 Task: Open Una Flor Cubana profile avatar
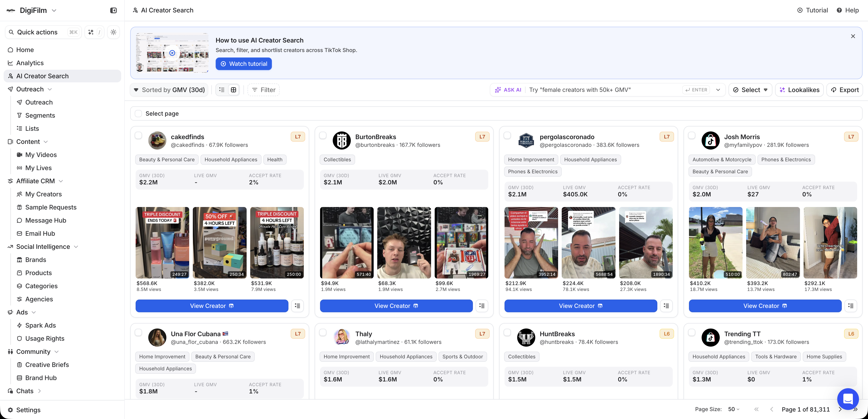pos(157,337)
